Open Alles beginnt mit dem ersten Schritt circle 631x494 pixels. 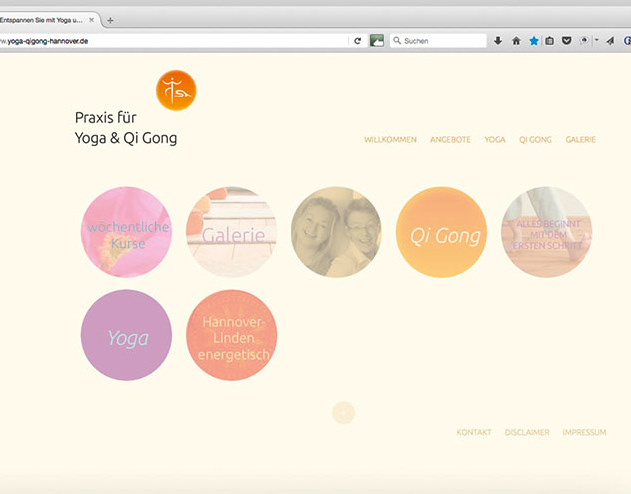click(546, 232)
